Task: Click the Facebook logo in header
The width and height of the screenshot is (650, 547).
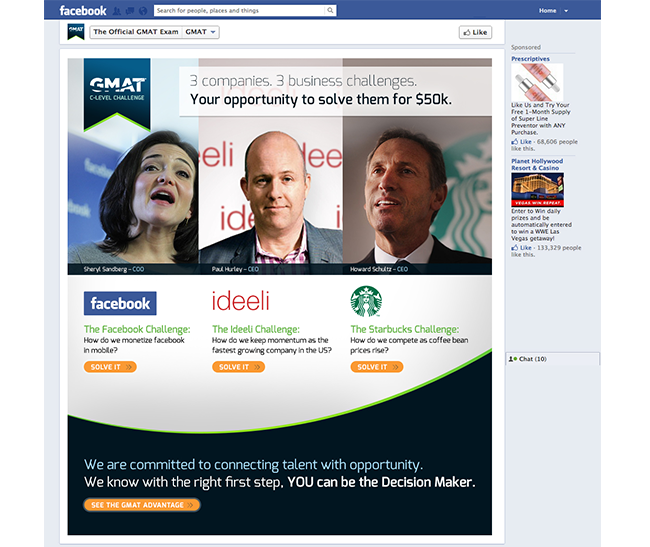Action: (x=83, y=11)
